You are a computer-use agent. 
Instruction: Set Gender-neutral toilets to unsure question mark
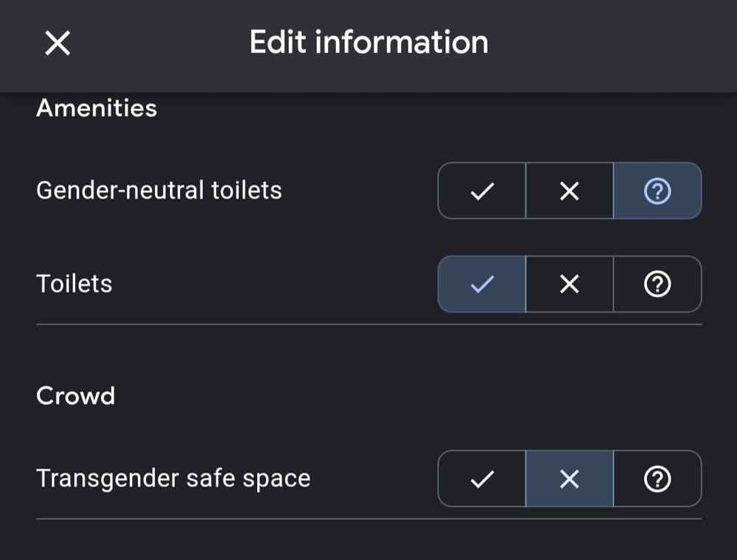657,191
